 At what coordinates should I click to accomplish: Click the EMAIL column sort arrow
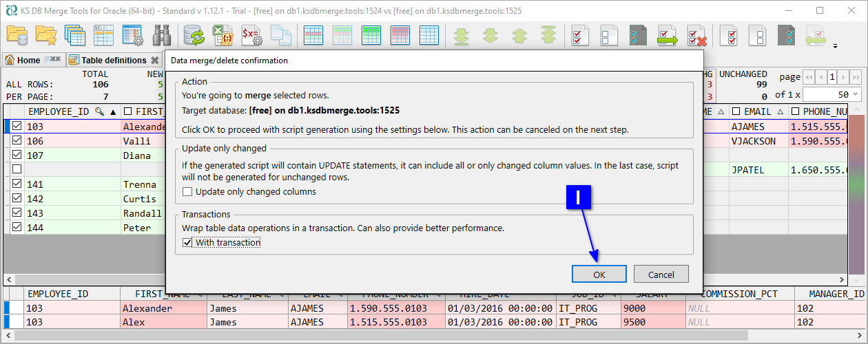[x=780, y=111]
